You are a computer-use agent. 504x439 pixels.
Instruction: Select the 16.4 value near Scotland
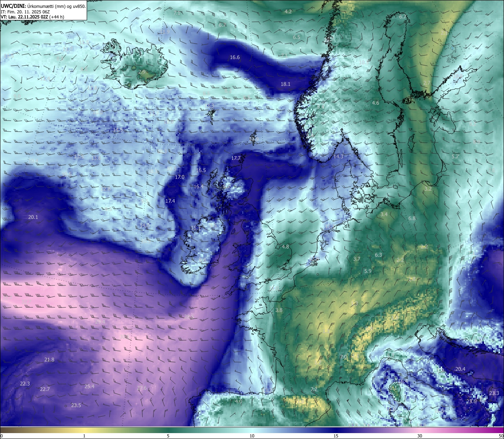coord(198,187)
